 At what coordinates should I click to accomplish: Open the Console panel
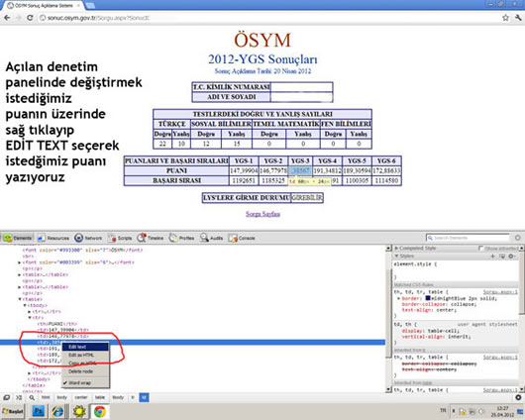tap(242, 238)
